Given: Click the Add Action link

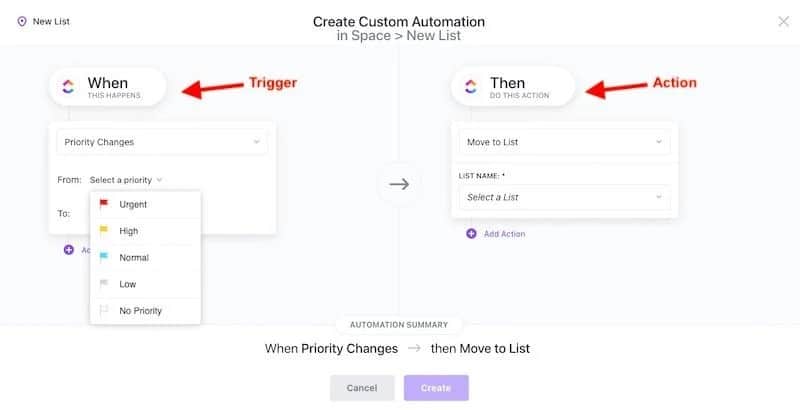Looking at the screenshot, I should [x=504, y=234].
